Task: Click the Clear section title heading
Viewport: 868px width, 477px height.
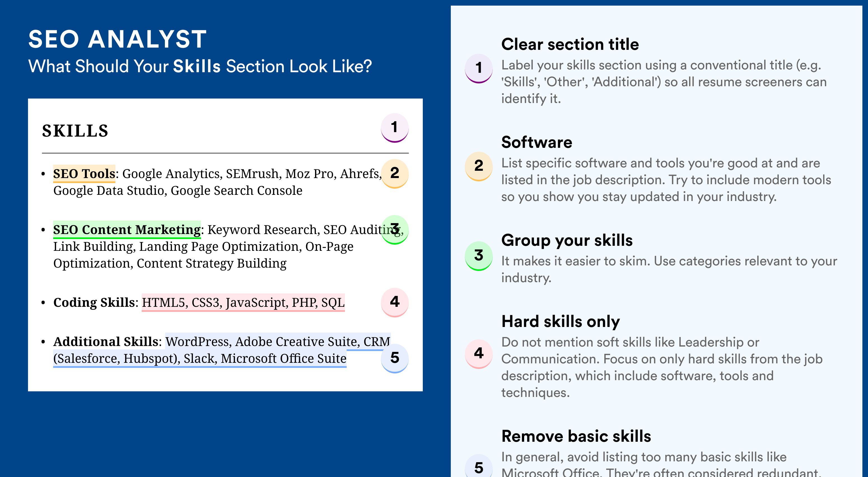Action: pos(570,44)
